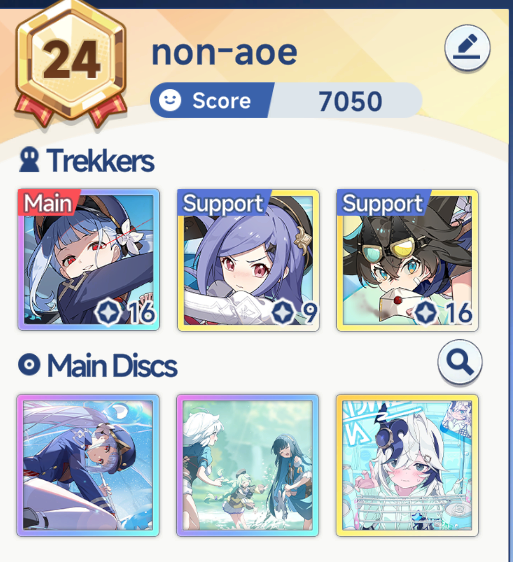Select the goggles-wearing Support trekker
This screenshot has height=562, width=513.
click(x=407, y=260)
